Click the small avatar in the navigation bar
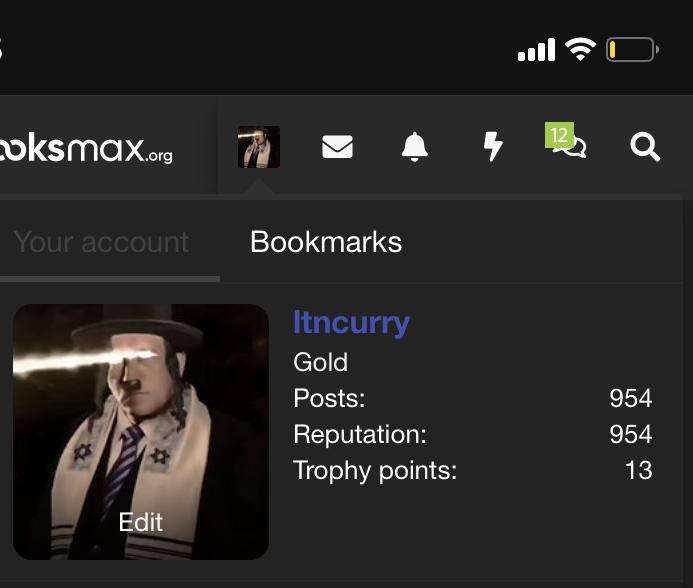 pyautogui.click(x=258, y=148)
